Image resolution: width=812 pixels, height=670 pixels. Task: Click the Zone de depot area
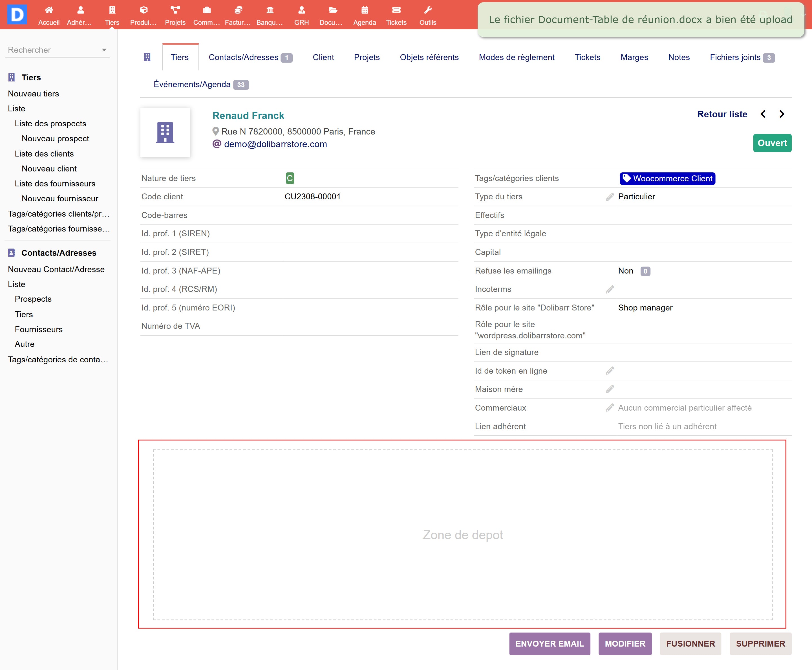462,535
